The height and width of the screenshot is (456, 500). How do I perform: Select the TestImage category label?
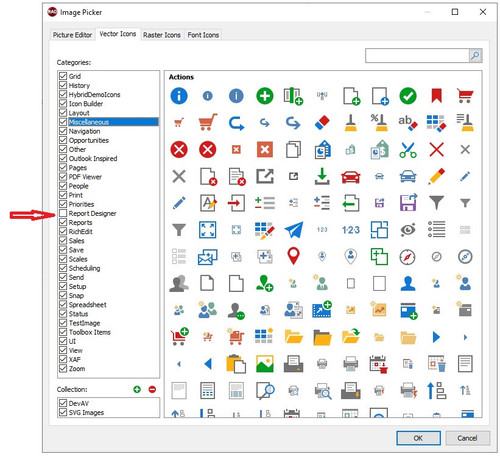pos(84,323)
